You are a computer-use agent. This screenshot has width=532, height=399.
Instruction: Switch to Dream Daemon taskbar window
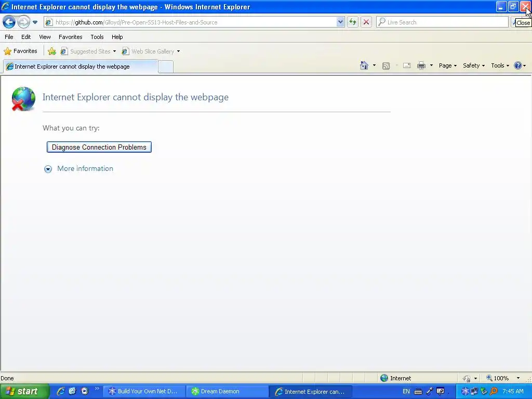point(228,391)
